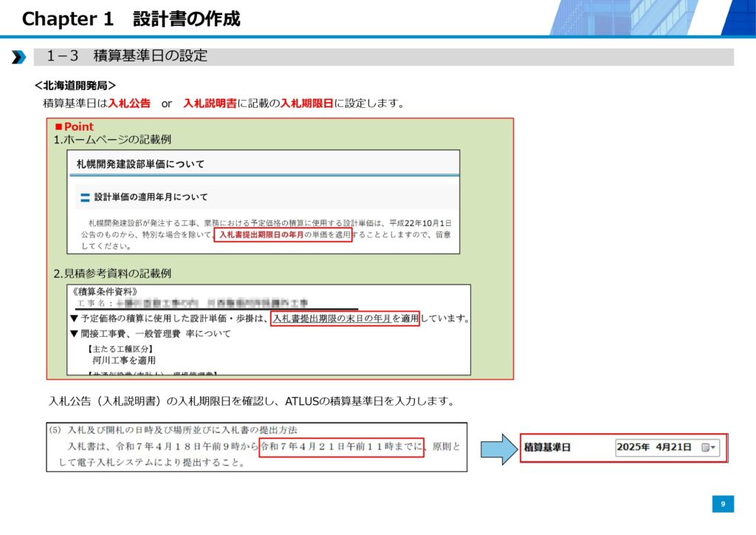
Task: Click the blue icon beside 設計単価の適用年月について
Action: pos(85,197)
